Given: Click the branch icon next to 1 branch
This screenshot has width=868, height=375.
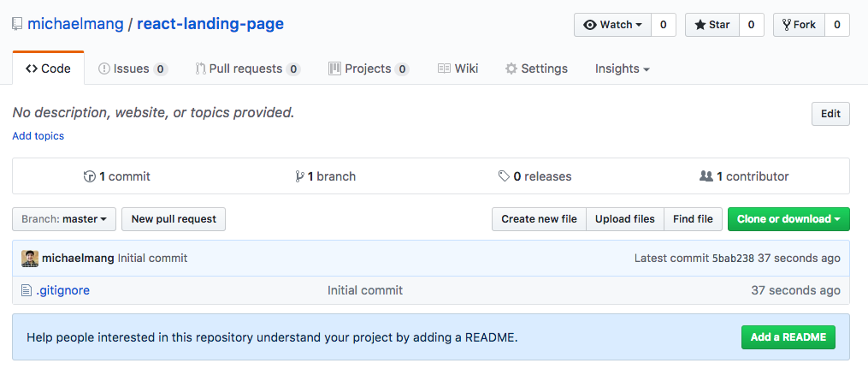Looking at the screenshot, I should point(299,176).
